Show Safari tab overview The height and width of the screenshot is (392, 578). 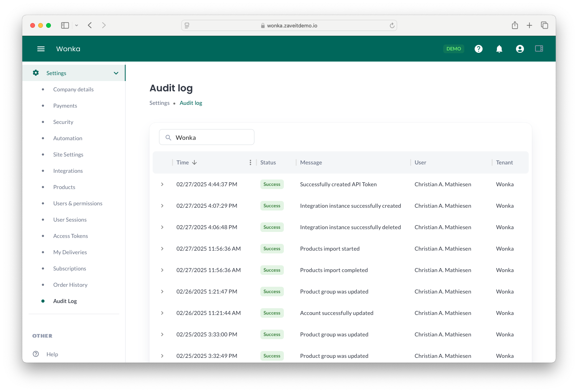(x=545, y=25)
